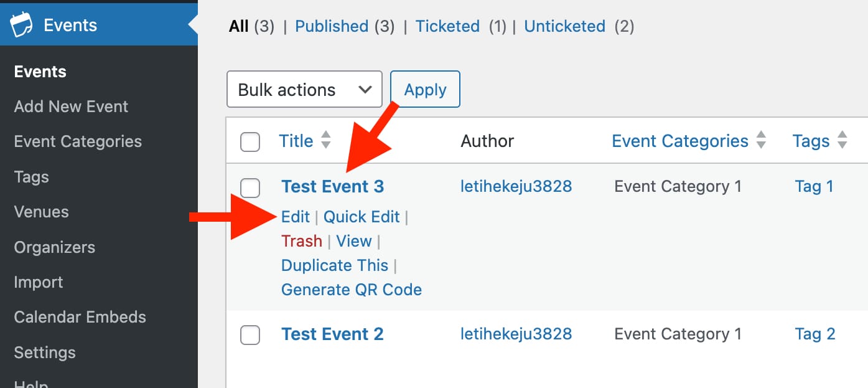Show Unticketed events filter
868x388 pixels.
pos(564,26)
